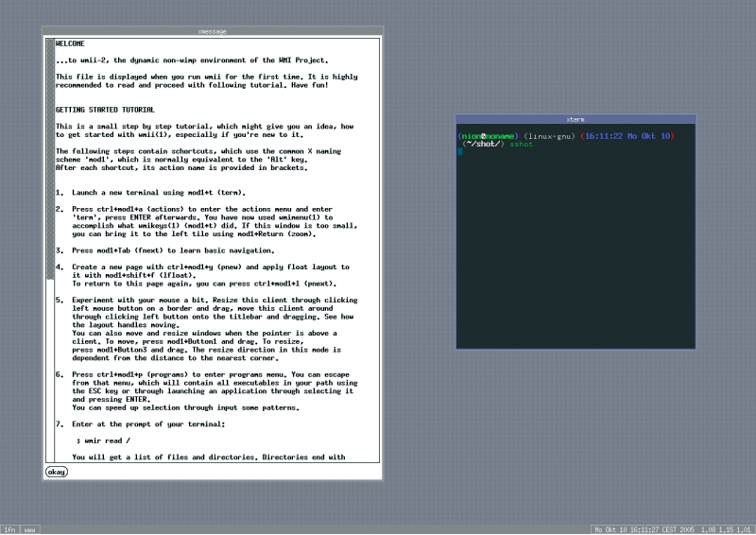
Task: Click the "(~/shot/)" path in xterm
Action: tap(483, 145)
